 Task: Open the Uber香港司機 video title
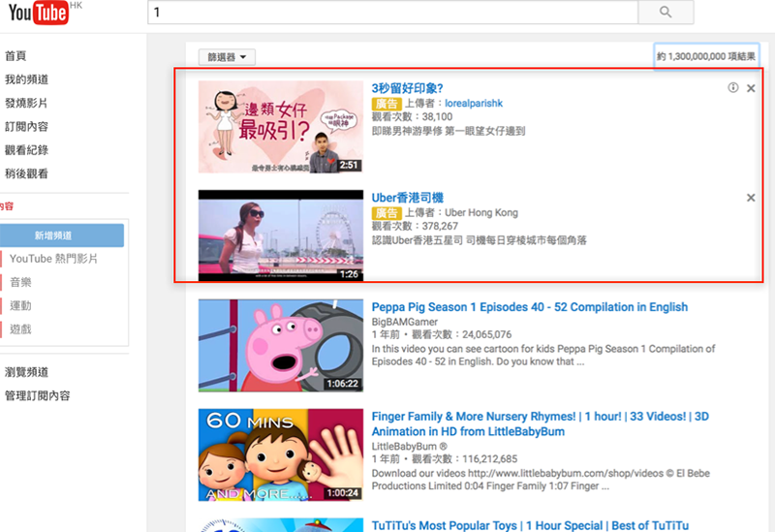(x=407, y=198)
